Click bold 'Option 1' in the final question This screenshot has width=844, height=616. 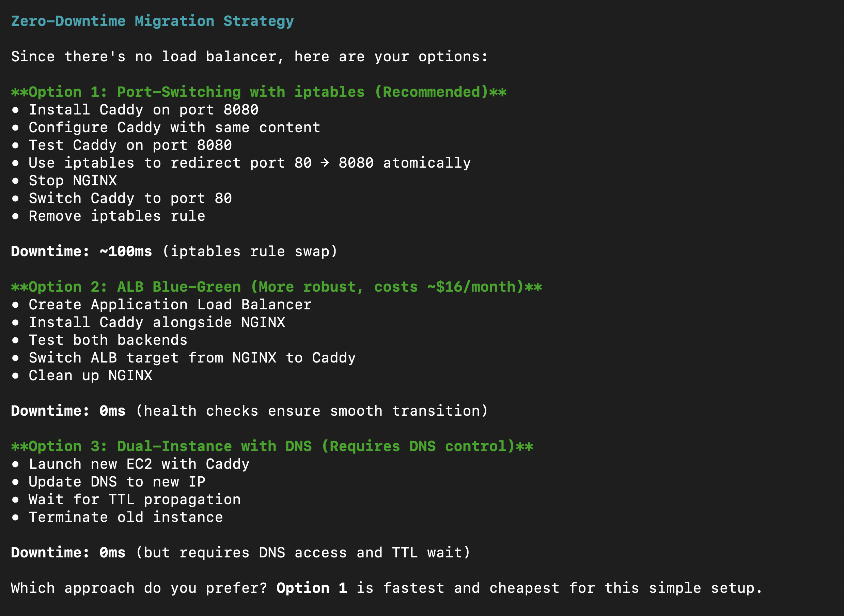[312, 588]
